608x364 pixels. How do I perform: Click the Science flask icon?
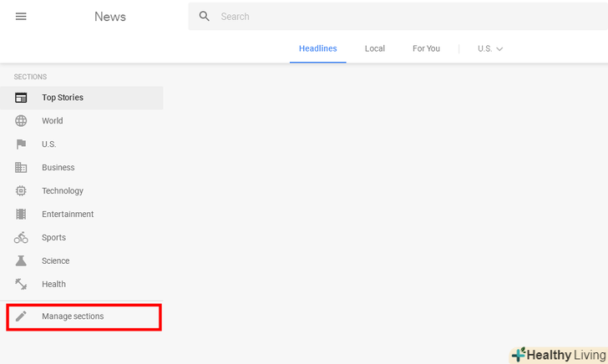point(21,261)
